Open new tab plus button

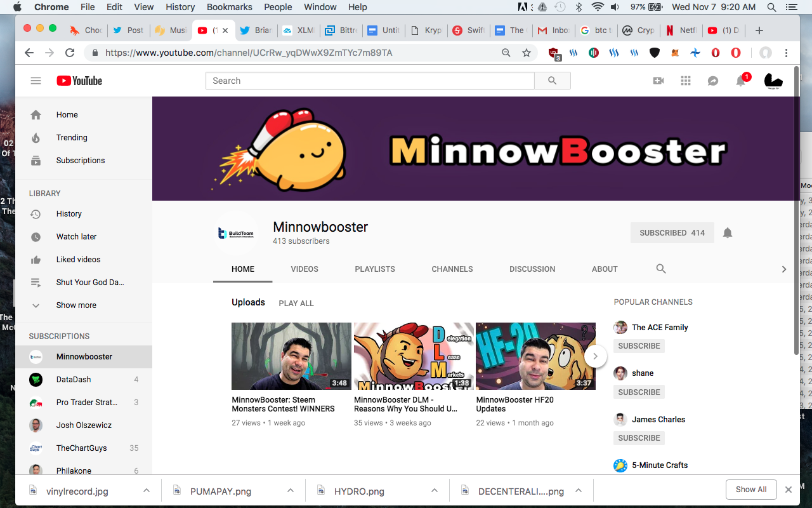[759, 30]
